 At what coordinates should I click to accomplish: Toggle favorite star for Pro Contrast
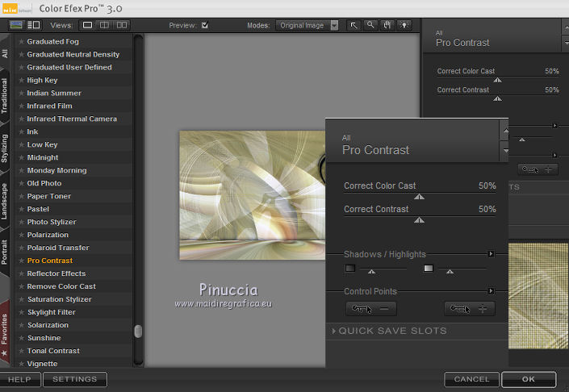(x=22, y=261)
